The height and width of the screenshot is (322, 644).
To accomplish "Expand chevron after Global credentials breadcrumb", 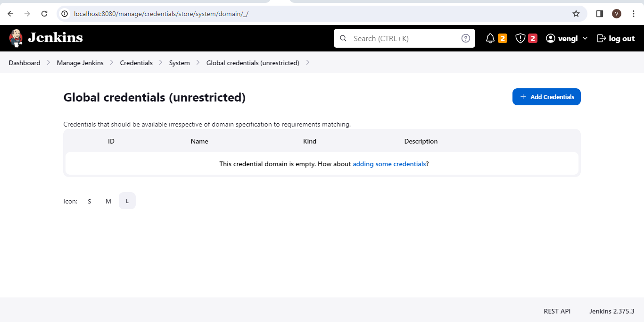I will point(307,62).
